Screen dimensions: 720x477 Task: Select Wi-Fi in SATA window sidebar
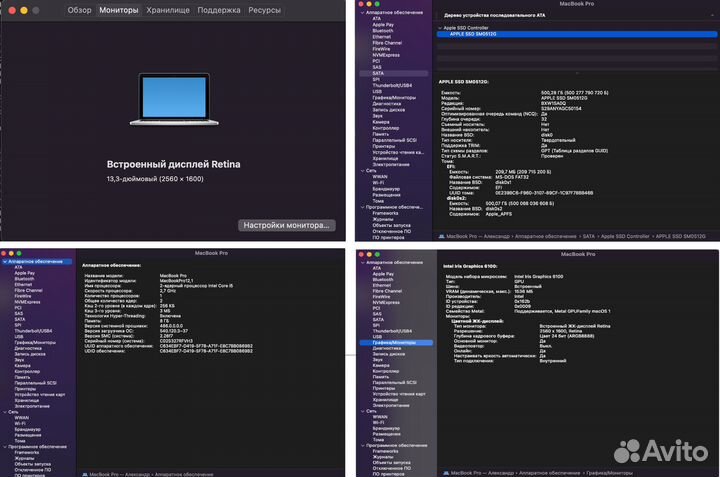tap(378, 183)
